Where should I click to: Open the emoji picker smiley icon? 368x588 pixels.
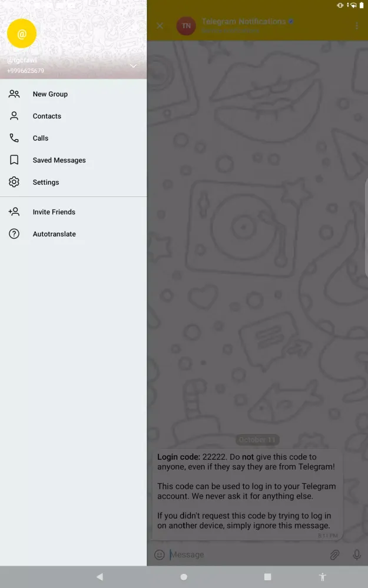coord(159,554)
